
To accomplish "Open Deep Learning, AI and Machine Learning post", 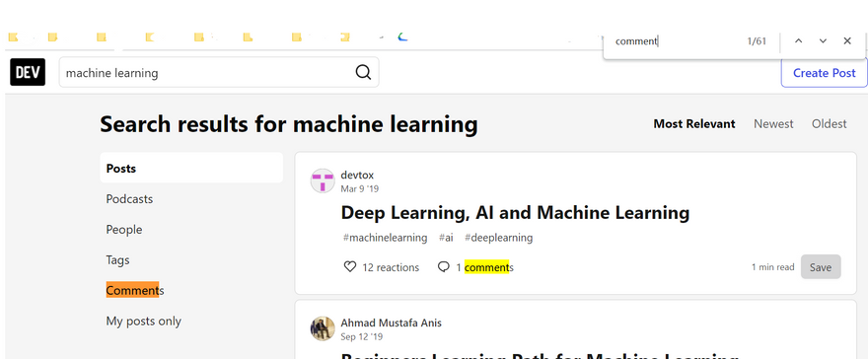I will point(515,213).
